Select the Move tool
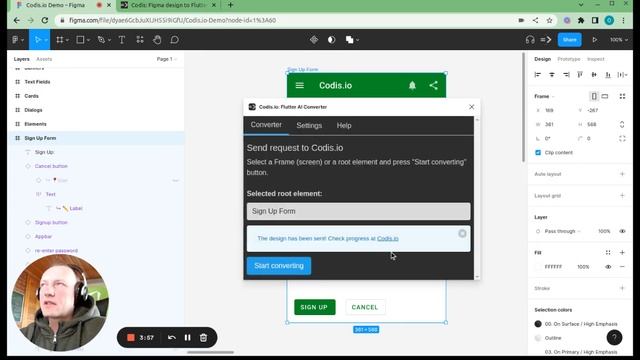 [x=38, y=40]
